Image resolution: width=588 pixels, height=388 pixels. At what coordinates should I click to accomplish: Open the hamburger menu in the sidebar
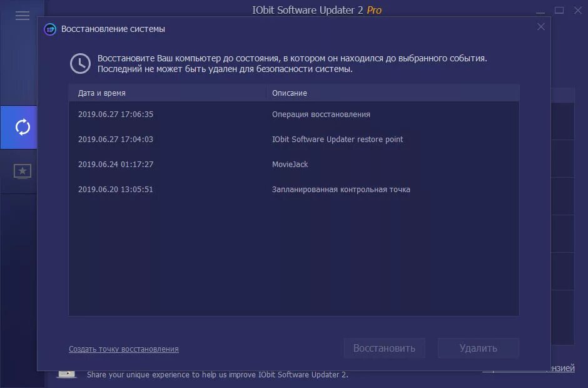(23, 16)
